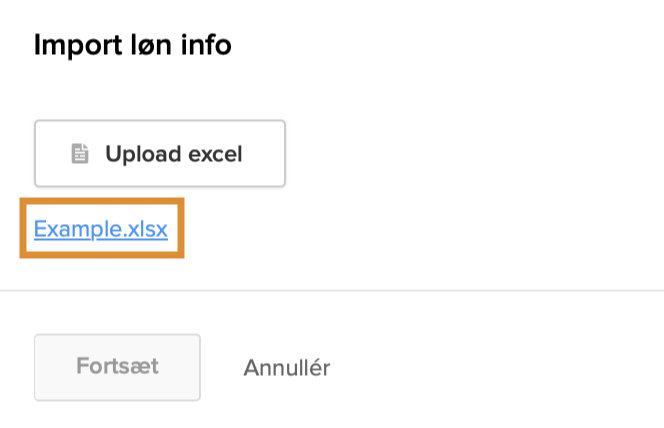Click the Fortsæt button
The image size is (664, 428).
point(117,367)
